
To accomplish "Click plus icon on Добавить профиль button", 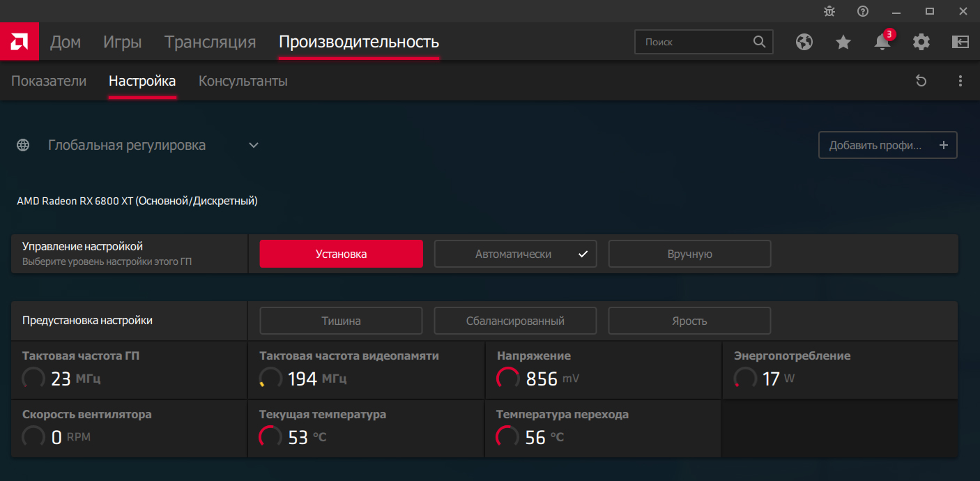I will click(944, 145).
